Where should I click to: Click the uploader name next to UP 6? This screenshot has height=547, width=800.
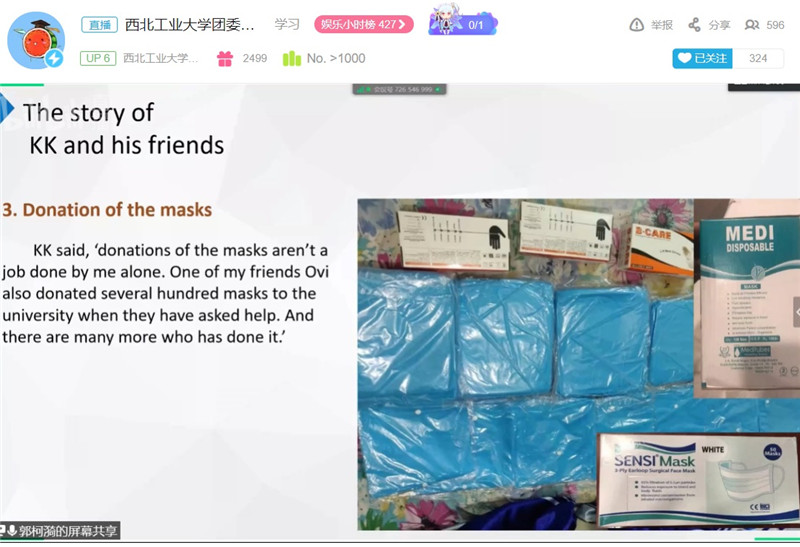160,58
